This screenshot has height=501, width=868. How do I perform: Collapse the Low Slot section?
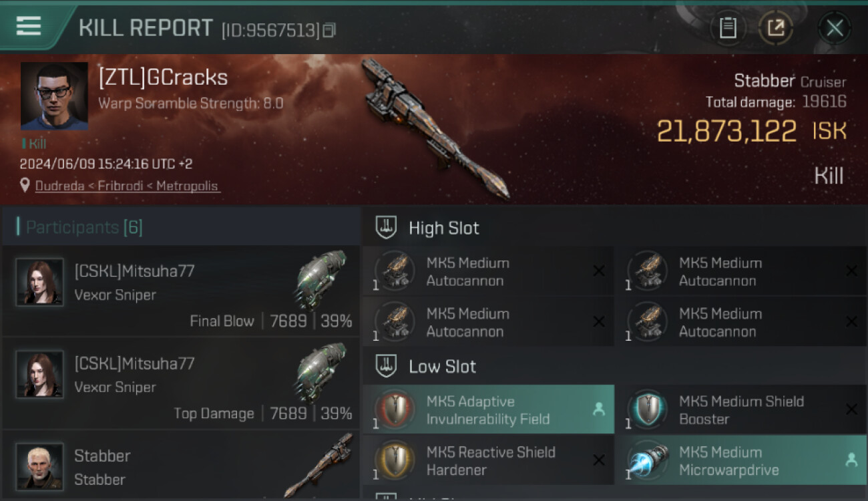[x=614, y=366]
